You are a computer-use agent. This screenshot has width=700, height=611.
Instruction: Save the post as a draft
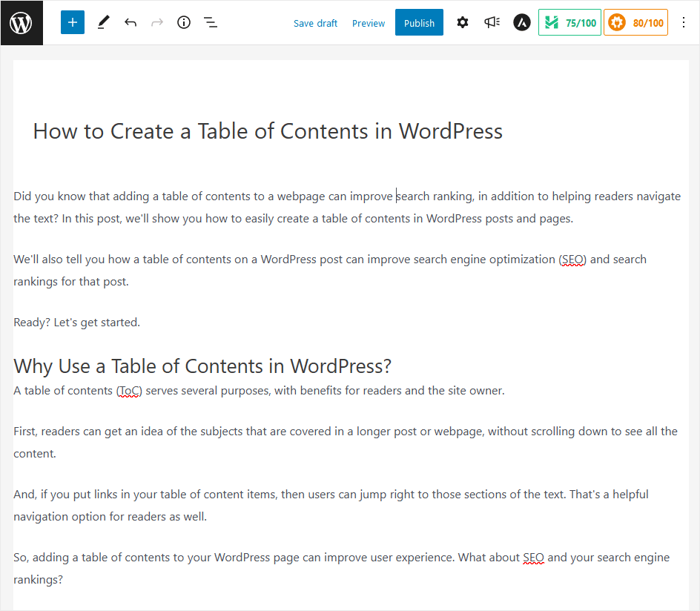pyautogui.click(x=315, y=23)
